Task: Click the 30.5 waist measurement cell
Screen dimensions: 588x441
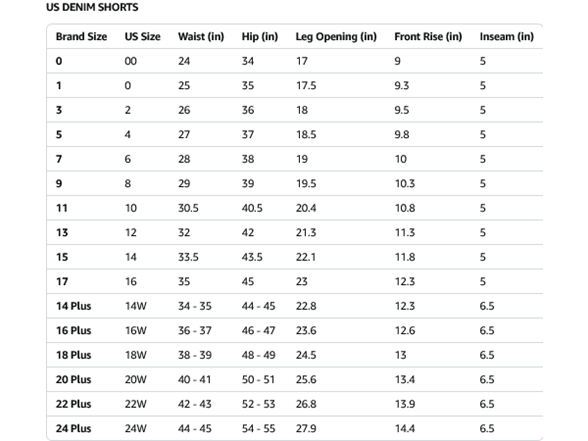Action: (188, 208)
